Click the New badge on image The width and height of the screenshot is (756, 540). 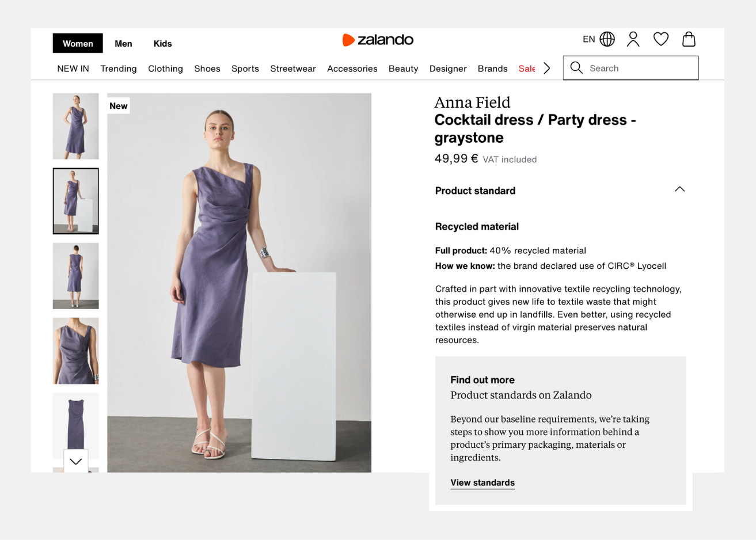pyautogui.click(x=118, y=106)
